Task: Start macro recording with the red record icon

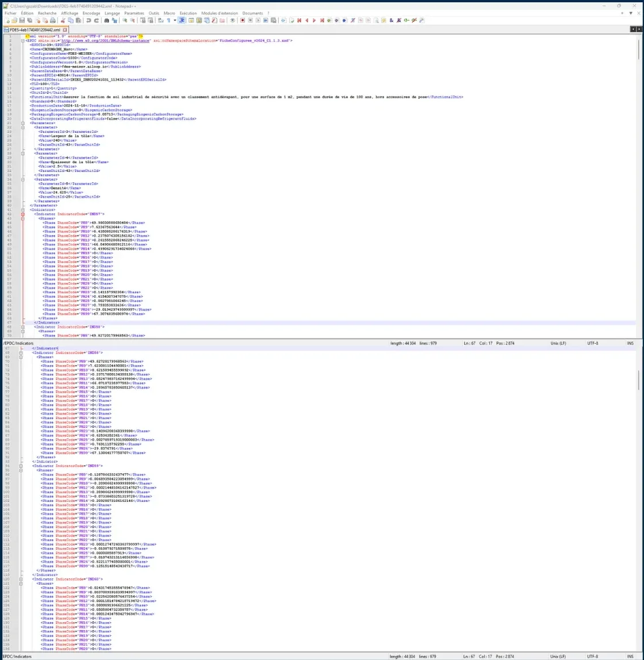Action: coord(243,20)
